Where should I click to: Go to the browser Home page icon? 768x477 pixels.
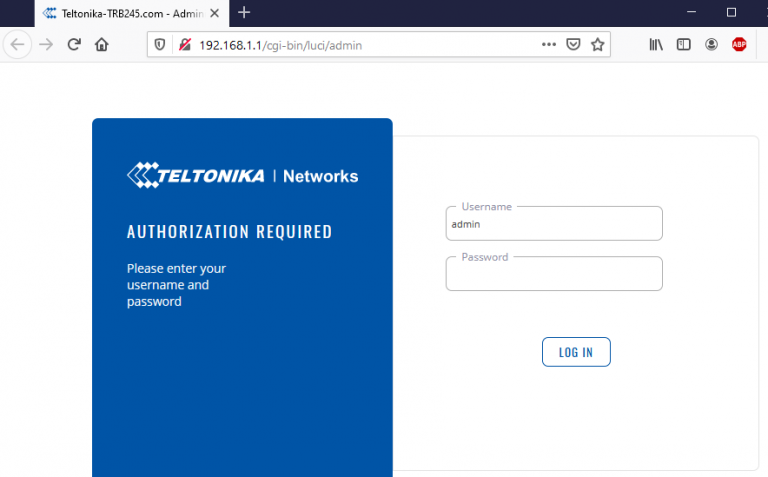point(101,45)
